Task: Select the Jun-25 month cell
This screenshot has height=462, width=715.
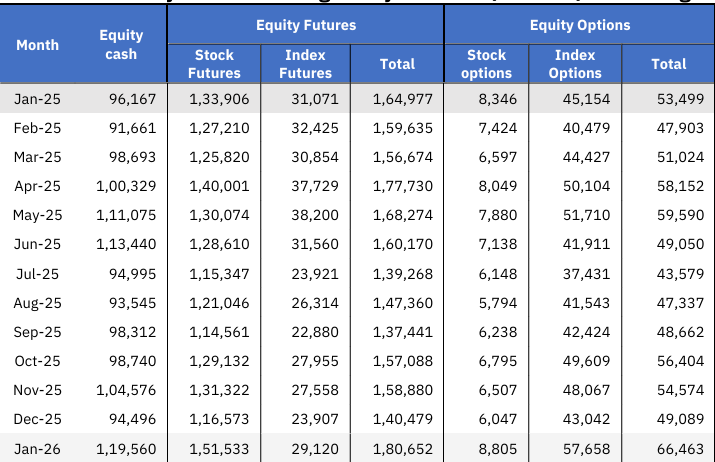Action: [37, 244]
